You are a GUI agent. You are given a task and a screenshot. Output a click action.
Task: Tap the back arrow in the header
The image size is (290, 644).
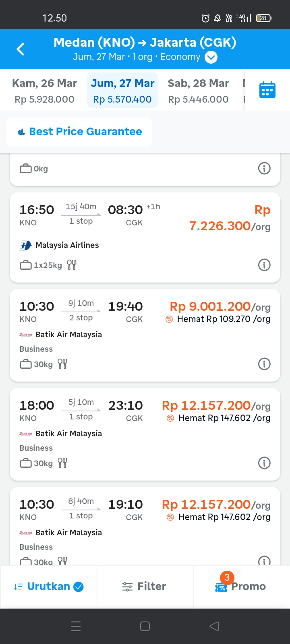21,49
